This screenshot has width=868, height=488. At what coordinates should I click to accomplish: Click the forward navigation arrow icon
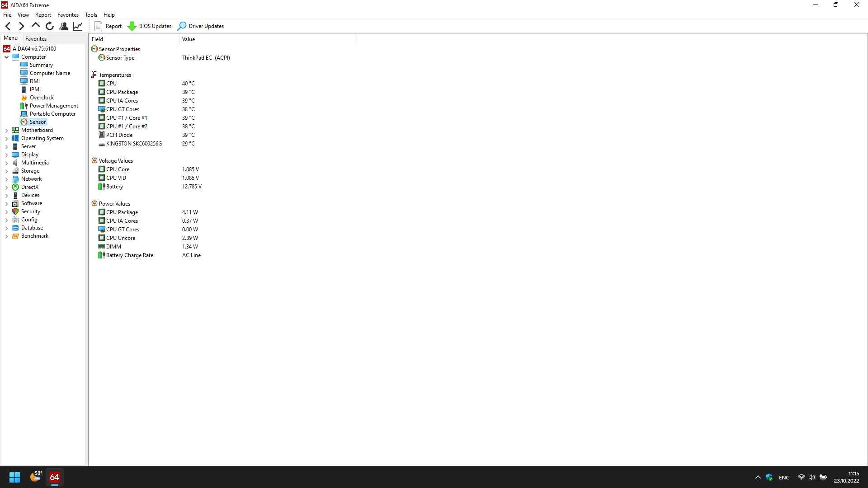pyautogui.click(x=21, y=26)
